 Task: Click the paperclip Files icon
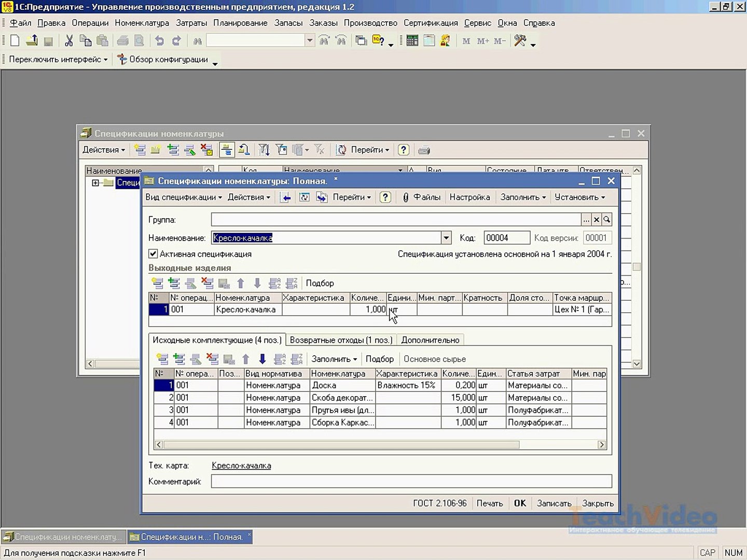click(x=406, y=197)
